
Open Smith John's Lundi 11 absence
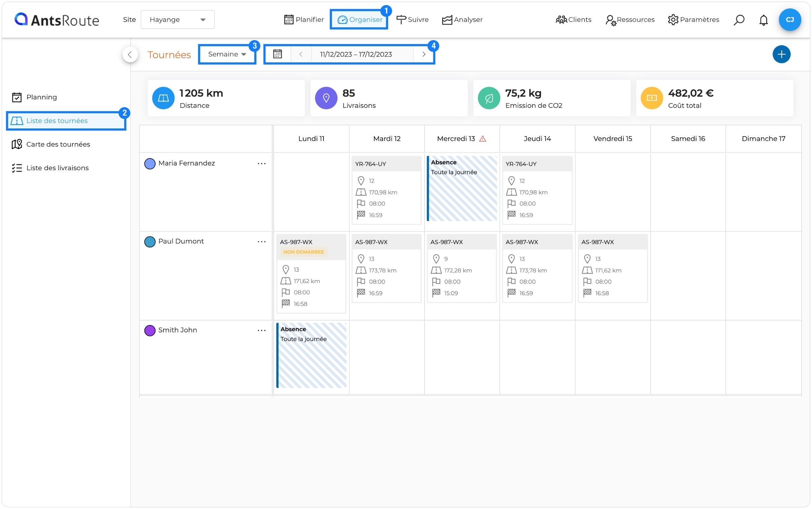(311, 355)
